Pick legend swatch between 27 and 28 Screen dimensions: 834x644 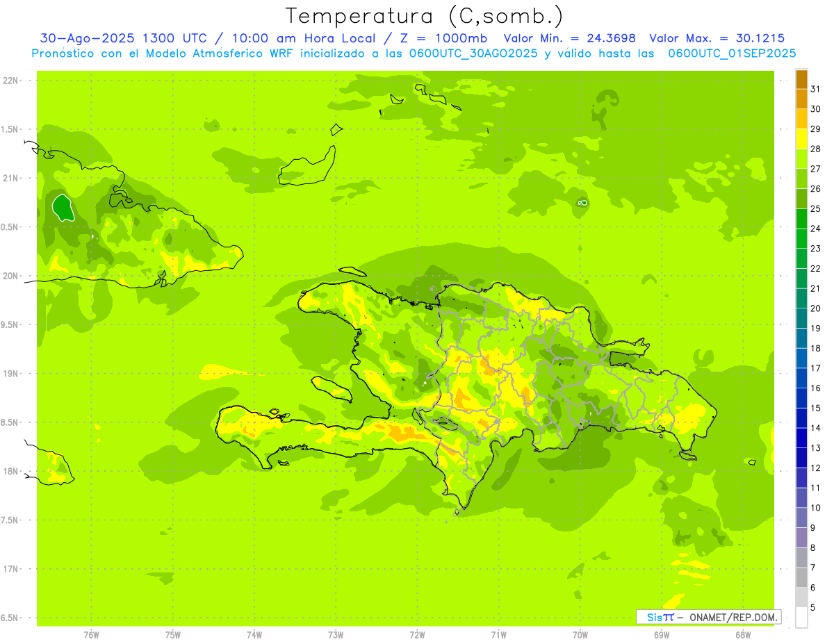pos(801,159)
